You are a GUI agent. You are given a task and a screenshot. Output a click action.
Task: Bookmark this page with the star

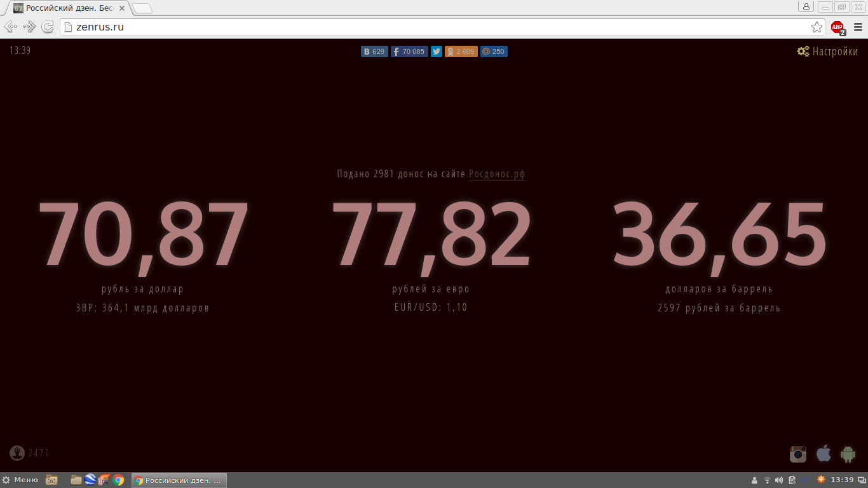(817, 27)
